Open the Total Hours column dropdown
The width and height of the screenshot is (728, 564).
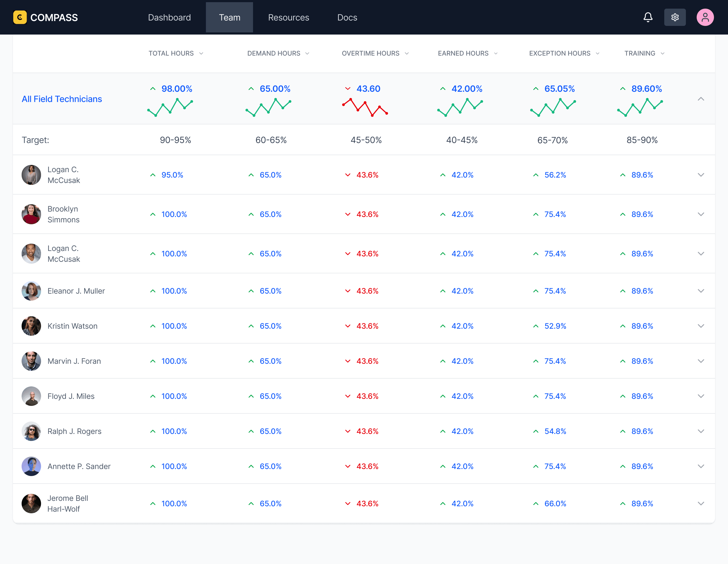201,53
